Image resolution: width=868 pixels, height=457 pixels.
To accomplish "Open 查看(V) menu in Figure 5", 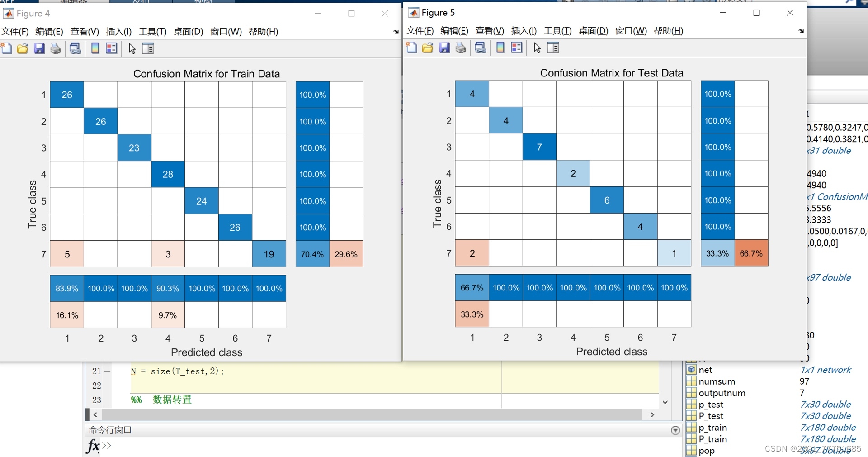I will coord(490,30).
